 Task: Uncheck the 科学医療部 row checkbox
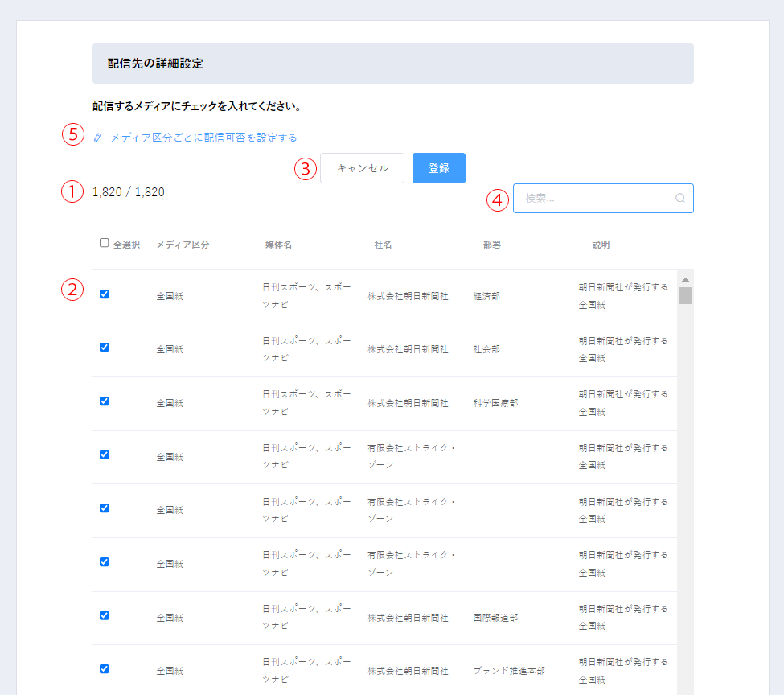click(104, 401)
